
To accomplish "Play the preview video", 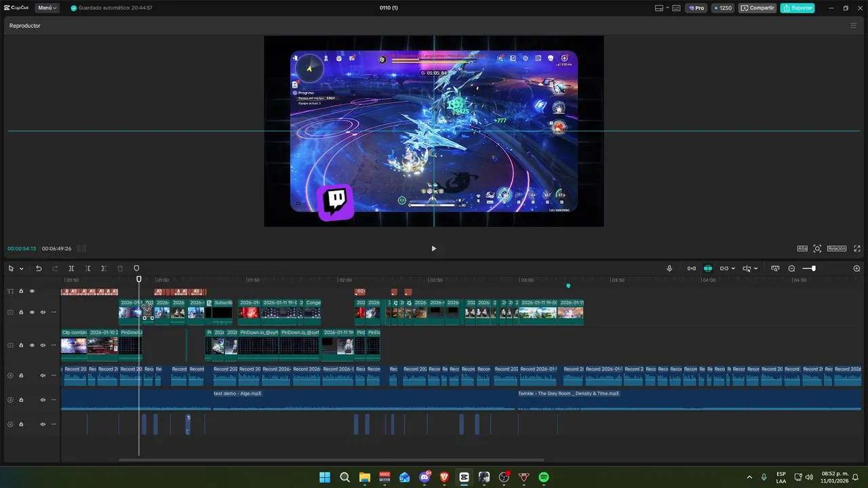I will coord(434,248).
